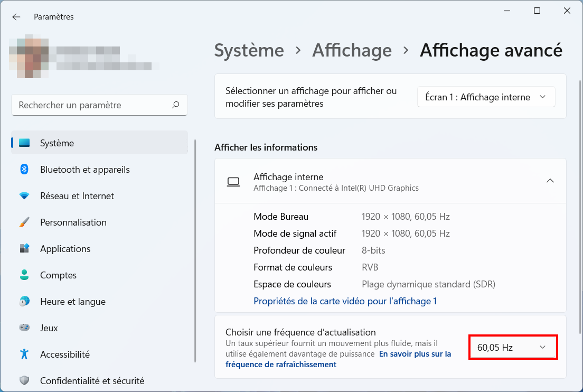Go to Affichage in the breadcrumb
Image resolution: width=583 pixels, height=392 pixels.
tap(352, 50)
